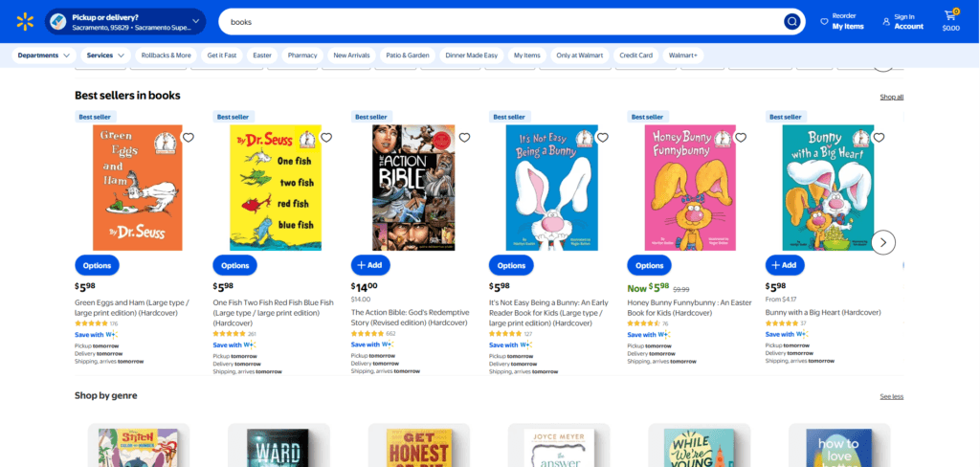980x467 pixels.
Task: Choose Options for Green Eggs and Ham
Action: (97, 265)
